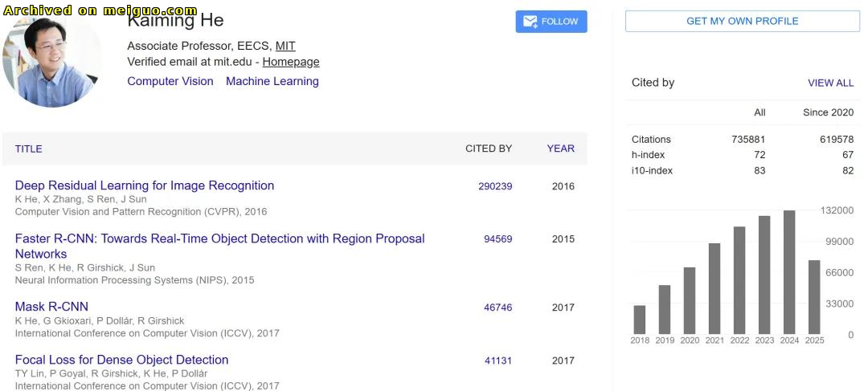This screenshot has height=391, width=868.
Task: Click Get My Own Profile button
Action: click(x=743, y=21)
